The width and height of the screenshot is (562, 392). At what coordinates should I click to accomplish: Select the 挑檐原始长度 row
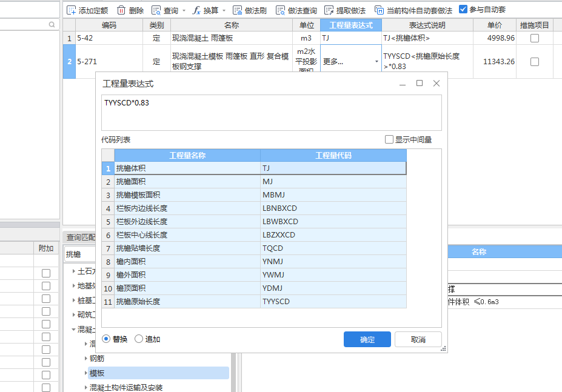[254, 301]
